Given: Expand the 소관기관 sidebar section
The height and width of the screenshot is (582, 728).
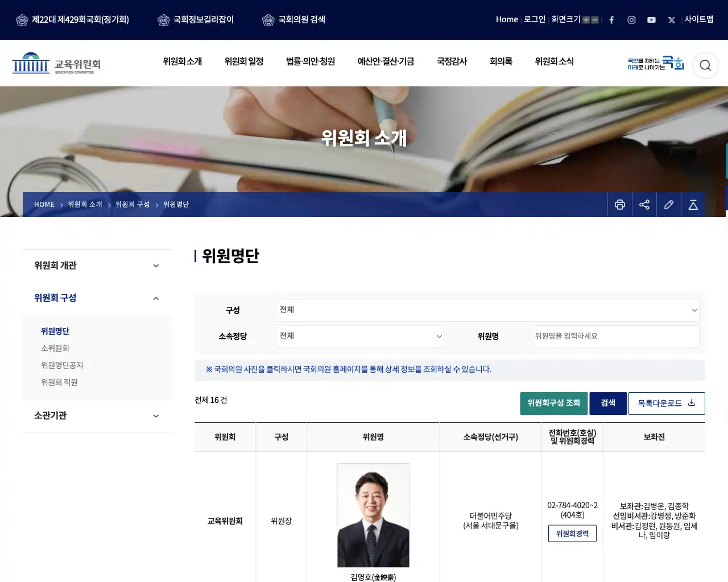Looking at the screenshot, I should pos(97,416).
